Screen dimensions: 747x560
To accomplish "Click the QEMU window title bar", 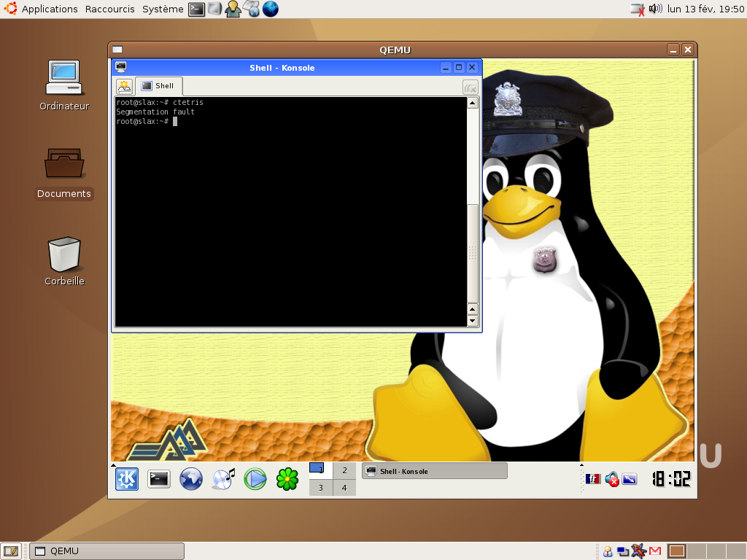I will (395, 50).
